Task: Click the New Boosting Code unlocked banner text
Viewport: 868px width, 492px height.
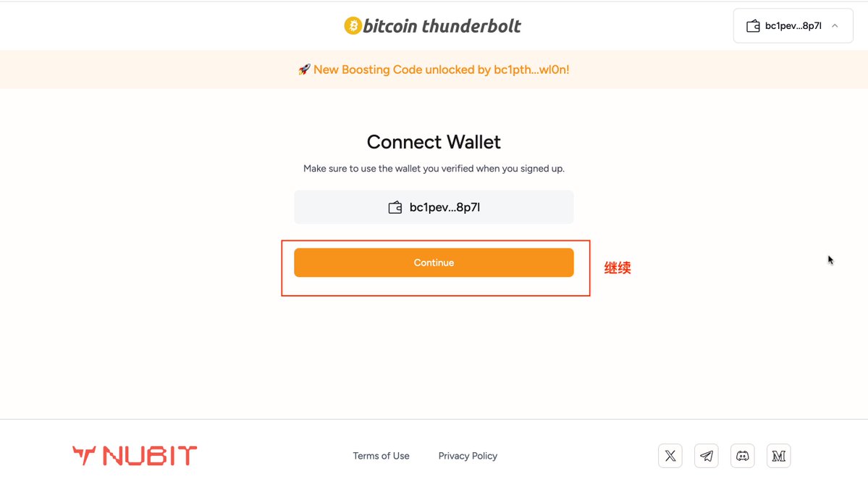Action: coord(441,70)
